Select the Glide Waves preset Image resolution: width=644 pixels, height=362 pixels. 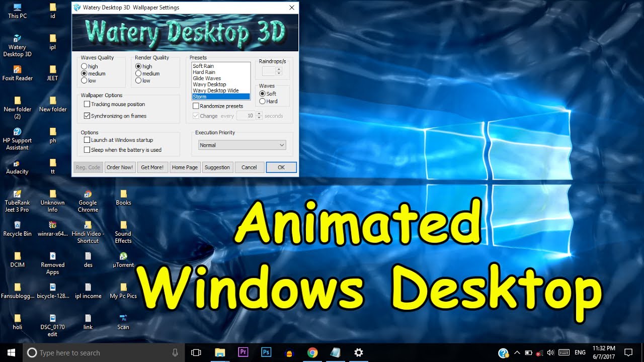tap(221, 78)
